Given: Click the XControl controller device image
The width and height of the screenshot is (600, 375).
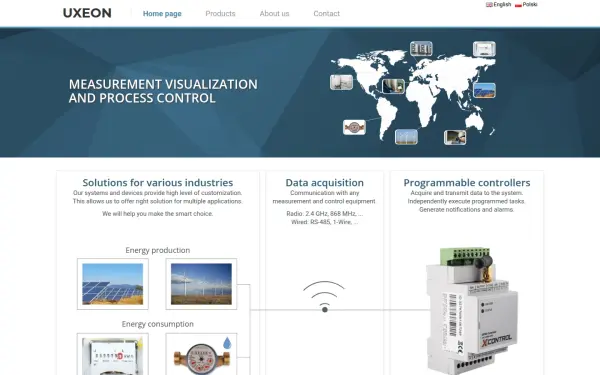Looking at the screenshot, I should click(x=473, y=311).
